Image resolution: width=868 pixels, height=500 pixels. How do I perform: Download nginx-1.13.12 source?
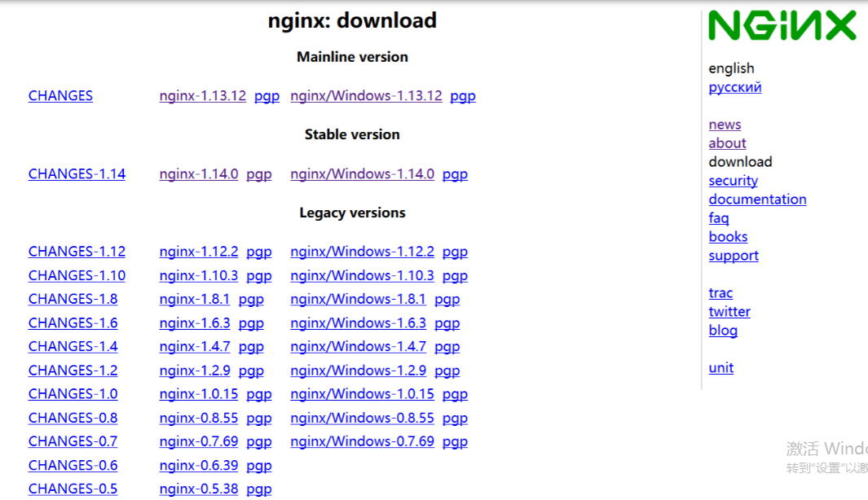pos(203,96)
